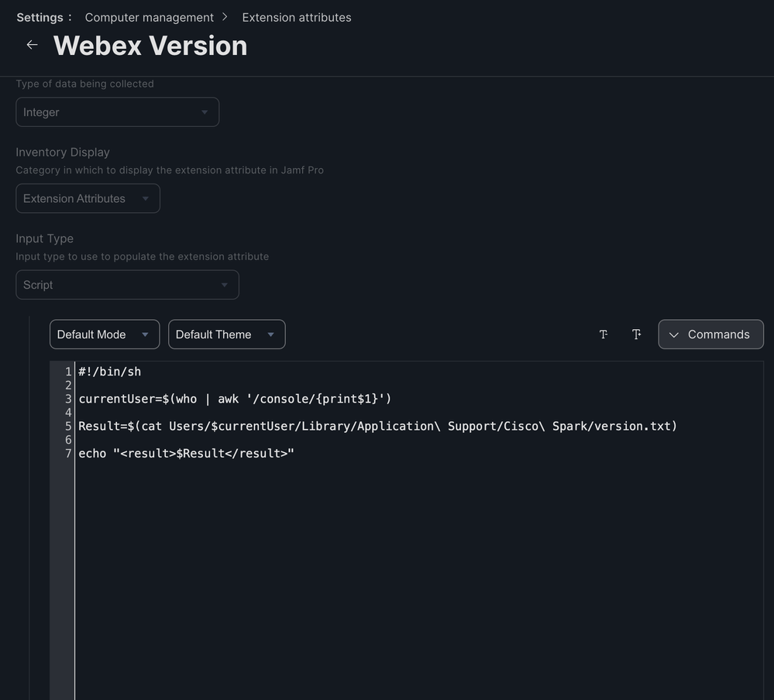Click the '#!/bin/sh' line in editor
This screenshot has width=774, height=700.
109,372
